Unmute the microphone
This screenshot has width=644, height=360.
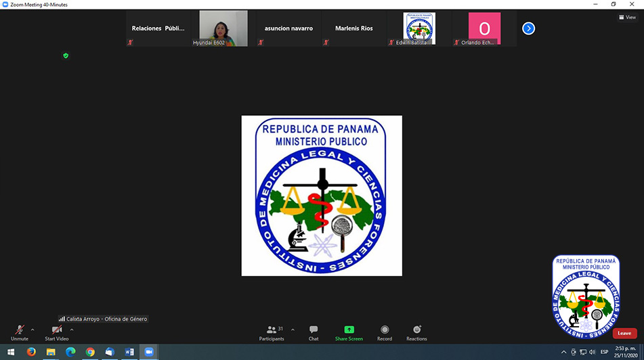point(20,333)
